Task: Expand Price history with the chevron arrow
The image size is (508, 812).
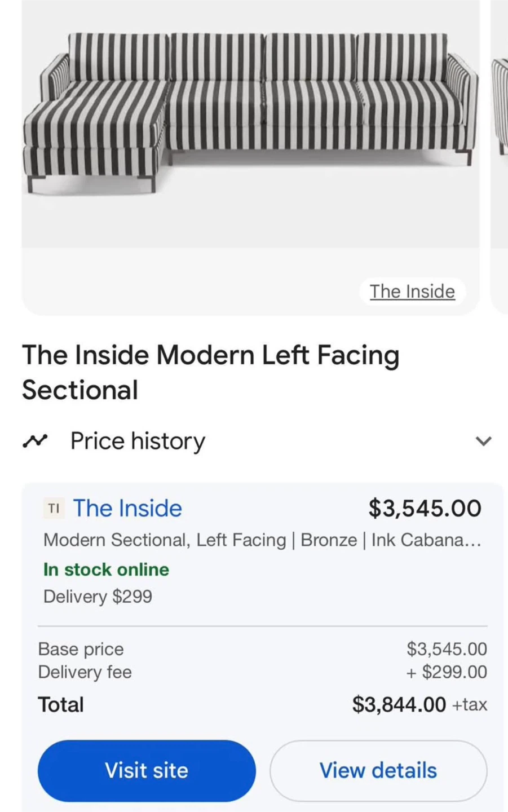Action: (484, 441)
